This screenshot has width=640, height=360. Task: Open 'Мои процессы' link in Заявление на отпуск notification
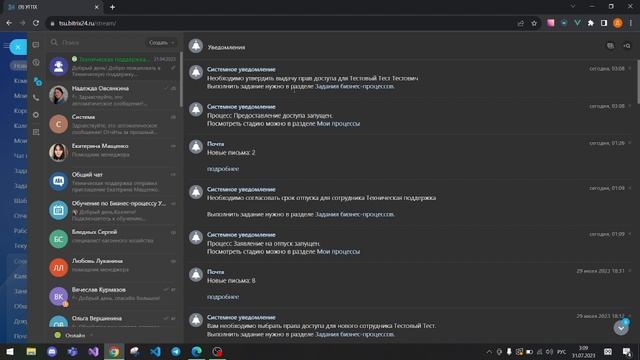(x=338, y=251)
